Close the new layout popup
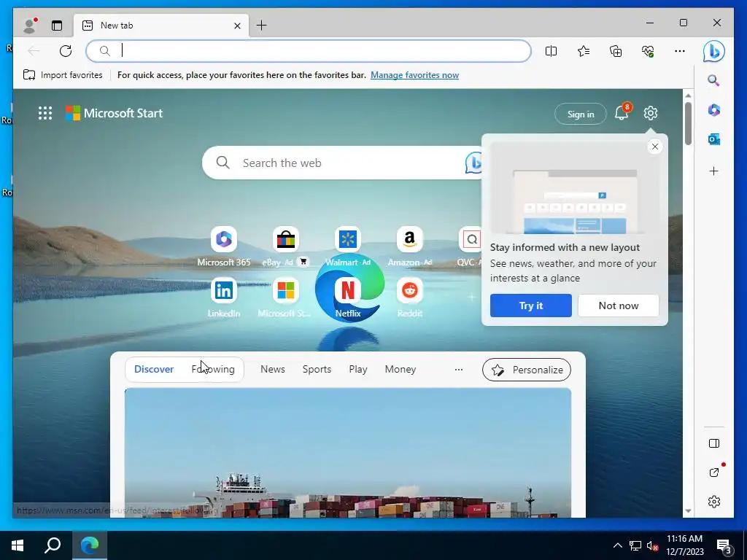The height and width of the screenshot is (560, 747). tap(655, 147)
